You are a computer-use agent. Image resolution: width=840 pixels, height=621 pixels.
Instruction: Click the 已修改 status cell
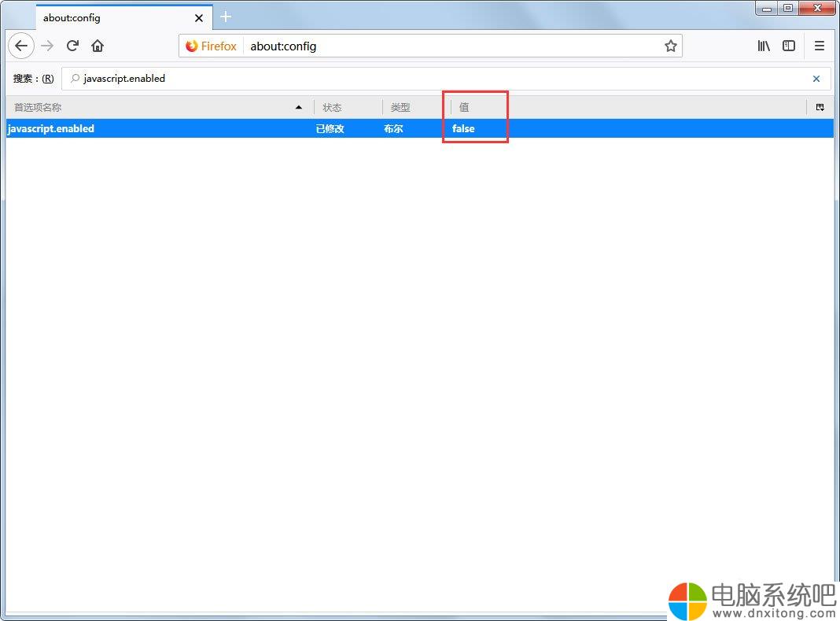[330, 129]
